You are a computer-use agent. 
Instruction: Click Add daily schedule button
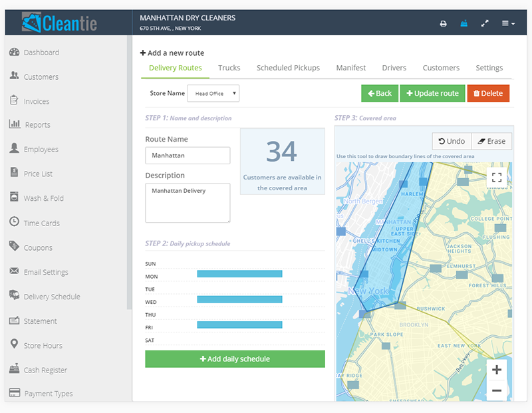point(235,359)
